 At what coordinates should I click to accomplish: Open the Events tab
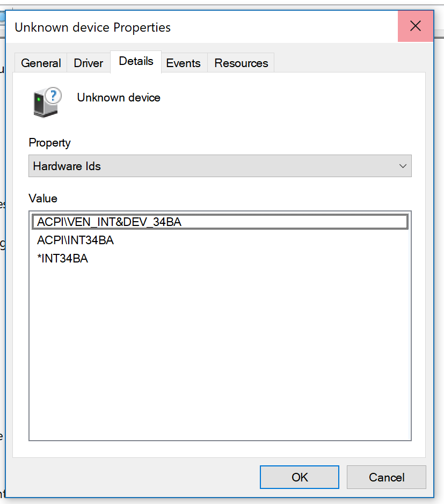tap(184, 63)
